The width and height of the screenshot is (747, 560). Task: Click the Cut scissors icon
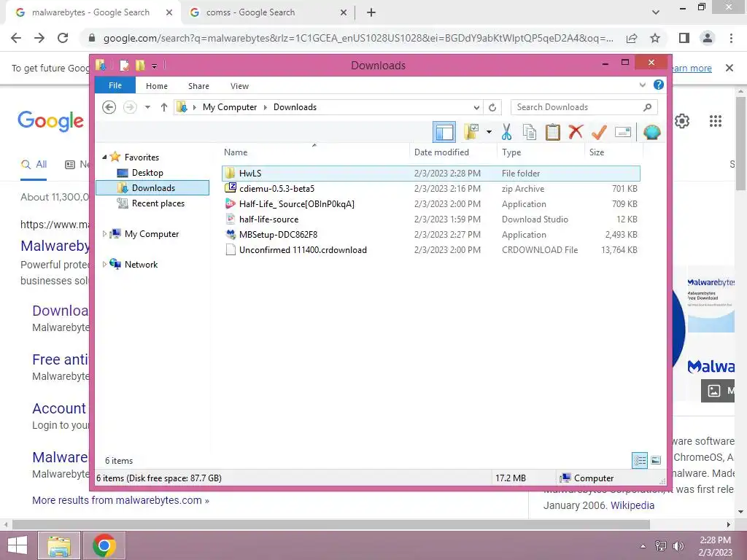(506, 132)
